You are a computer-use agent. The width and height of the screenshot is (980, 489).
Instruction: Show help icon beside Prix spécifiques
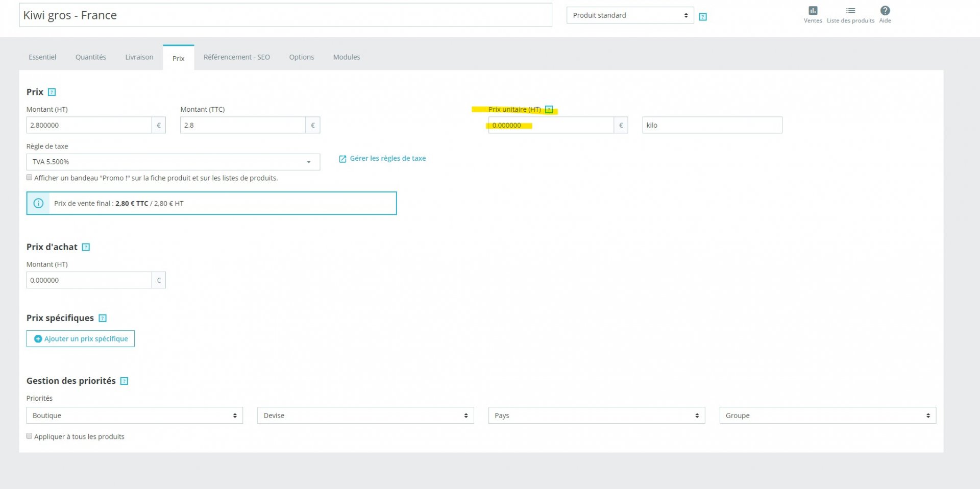point(103,319)
